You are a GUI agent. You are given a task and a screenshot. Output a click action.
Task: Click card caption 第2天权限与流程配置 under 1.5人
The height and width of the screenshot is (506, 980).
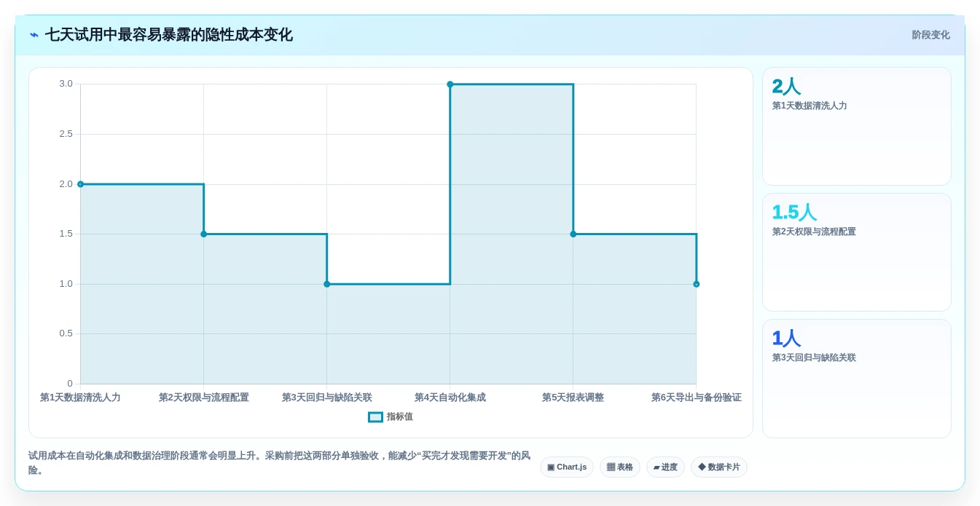tap(814, 232)
